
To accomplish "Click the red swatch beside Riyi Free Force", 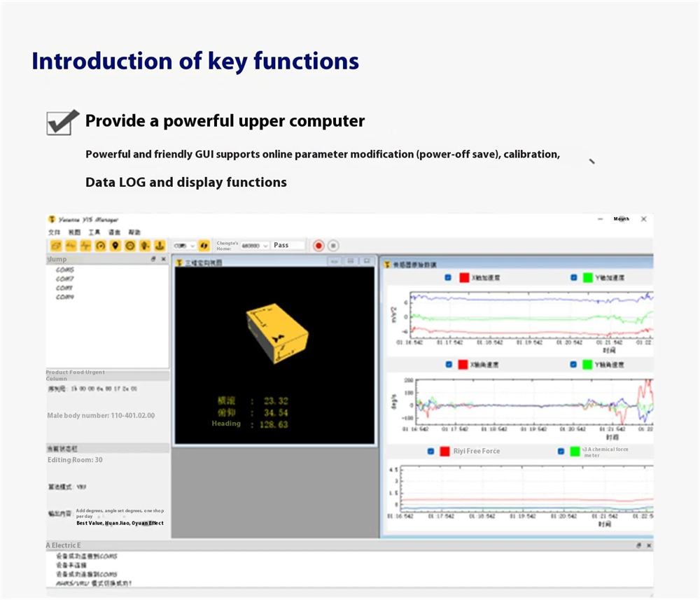I will pyautogui.click(x=444, y=452).
